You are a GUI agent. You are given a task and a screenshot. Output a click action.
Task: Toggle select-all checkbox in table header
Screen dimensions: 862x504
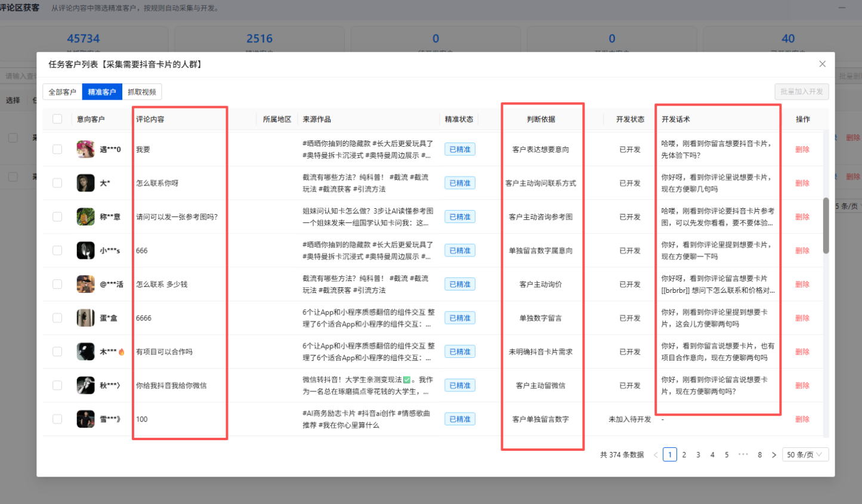click(x=57, y=119)
